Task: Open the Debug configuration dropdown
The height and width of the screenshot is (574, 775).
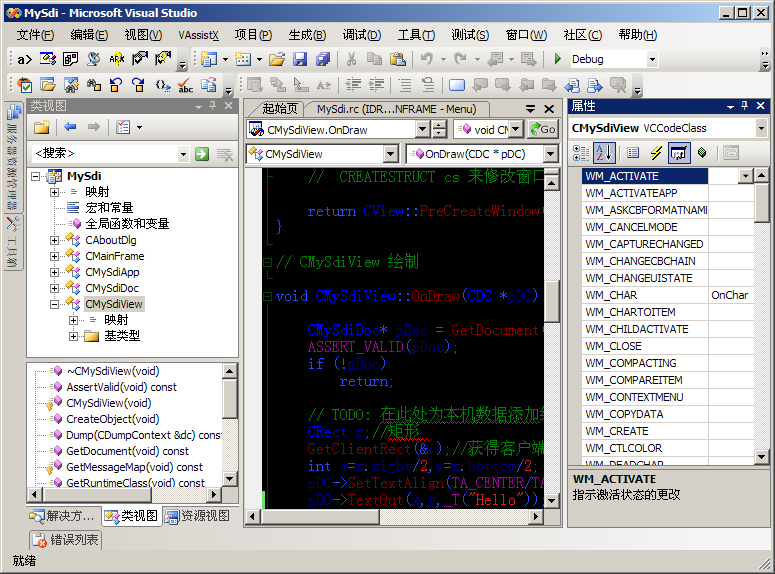Action: (652, 59)
